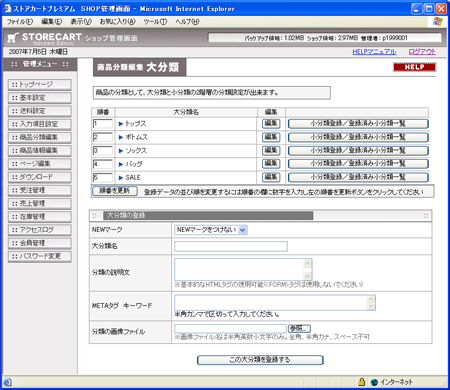Open 商品分類編集 in sidebar
This screenshot has width=450, height=390.
point(40,137)
